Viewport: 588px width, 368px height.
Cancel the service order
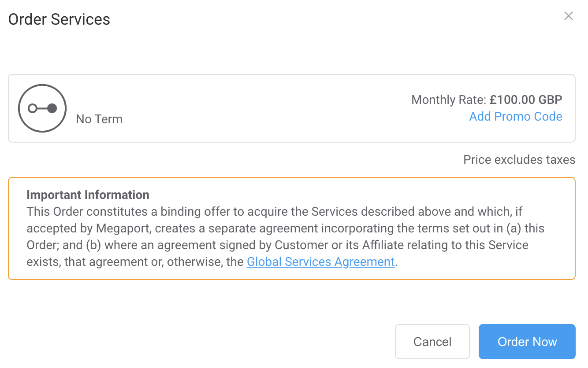pos(432,342)
